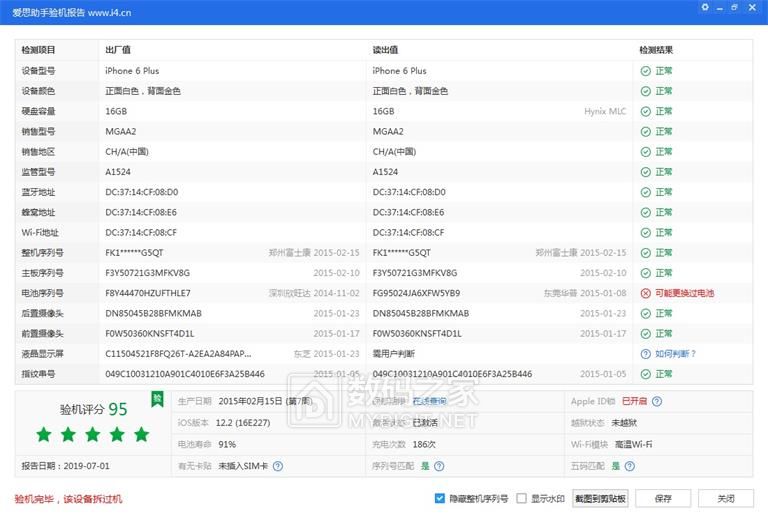
Task: Click the 验机完毕，该设备拆过机 message
Action: click(x=68, y=499)
